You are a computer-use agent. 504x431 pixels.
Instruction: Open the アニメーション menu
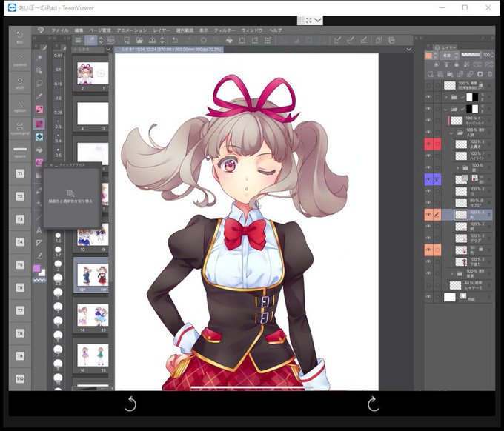tap(132, 30)
